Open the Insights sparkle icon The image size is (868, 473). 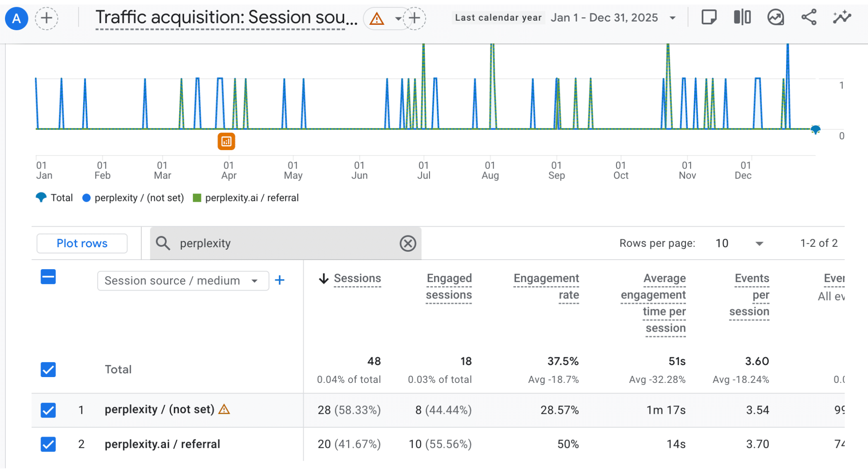(842, 17)
